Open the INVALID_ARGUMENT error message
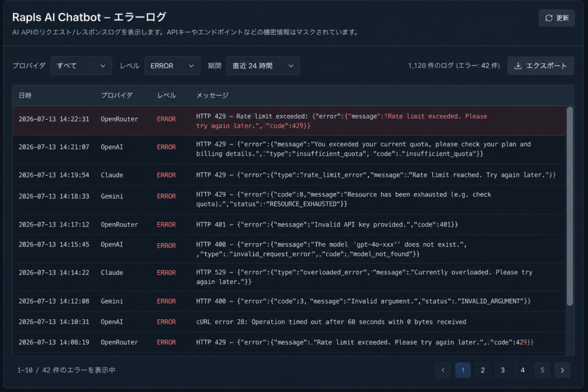588x392 pixels. tap(363, 301)
